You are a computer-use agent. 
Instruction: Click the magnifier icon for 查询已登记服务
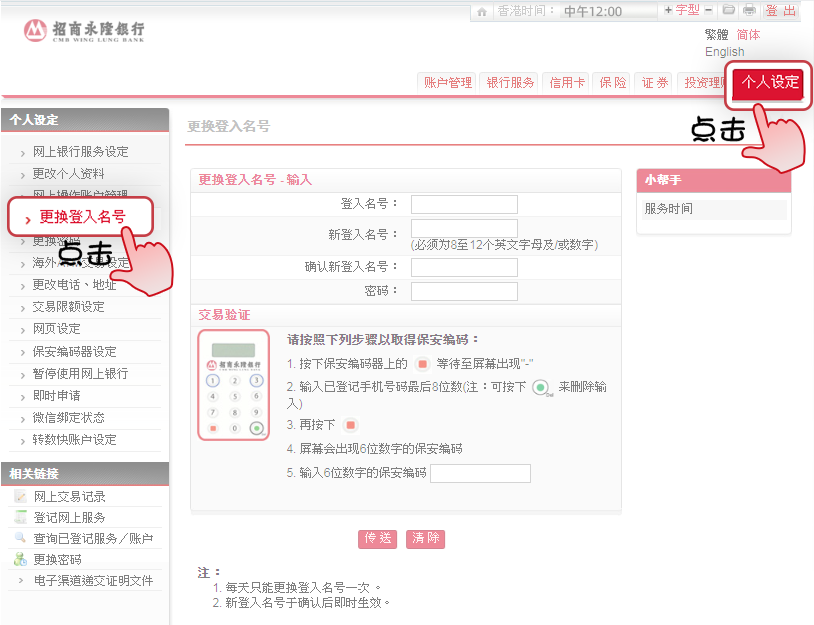point(20,538)
